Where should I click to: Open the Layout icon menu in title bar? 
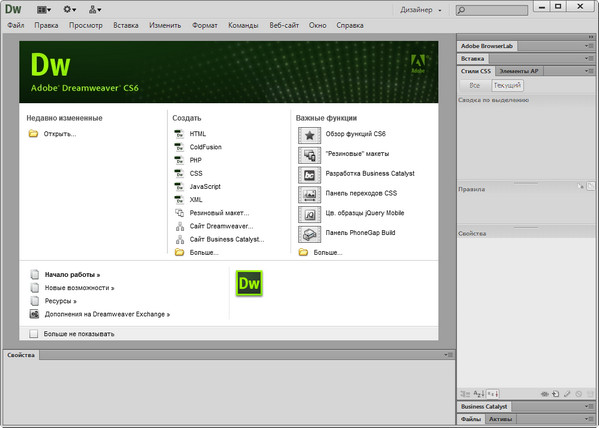(44, 10)
